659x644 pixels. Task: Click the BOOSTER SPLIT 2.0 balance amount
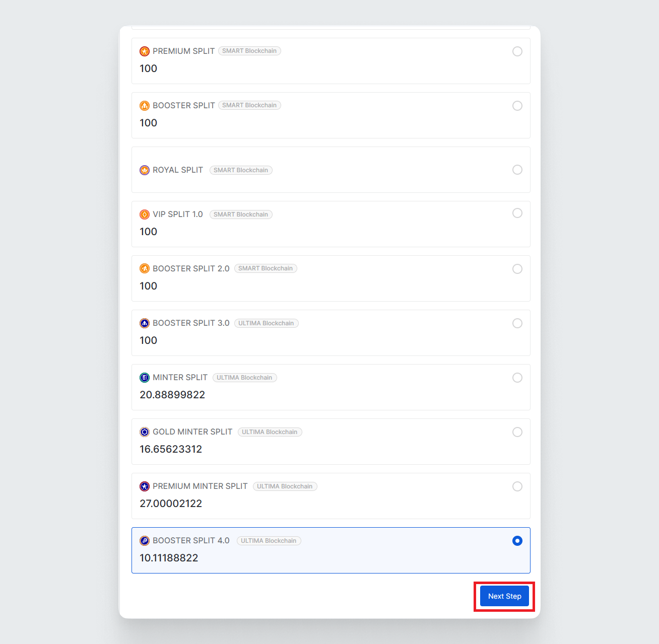point(149,286)
